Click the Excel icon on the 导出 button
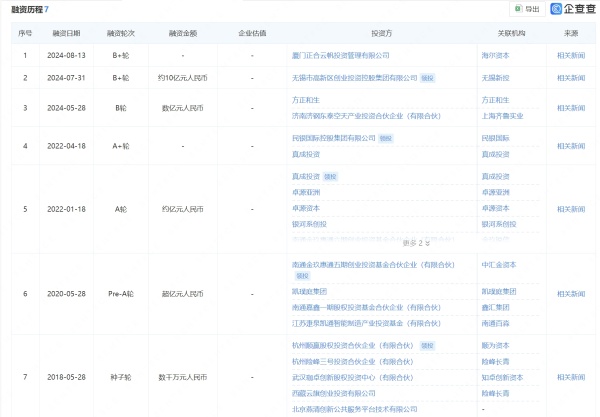Viewport: 600px width, 417px height. pyautogui.click(x=518, y=9)
